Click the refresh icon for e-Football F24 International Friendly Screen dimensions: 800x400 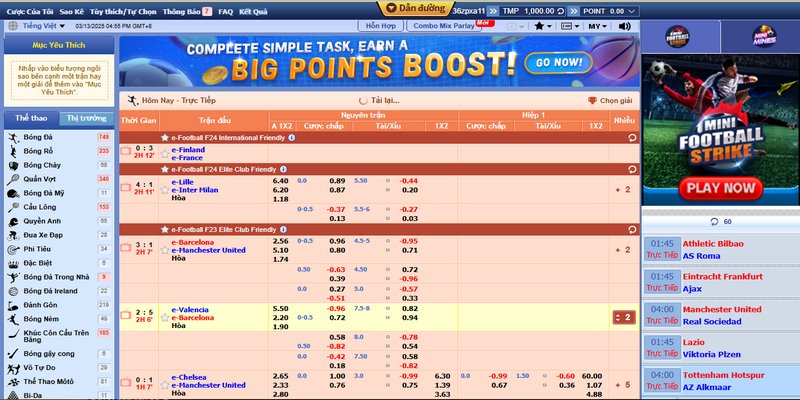631,137
